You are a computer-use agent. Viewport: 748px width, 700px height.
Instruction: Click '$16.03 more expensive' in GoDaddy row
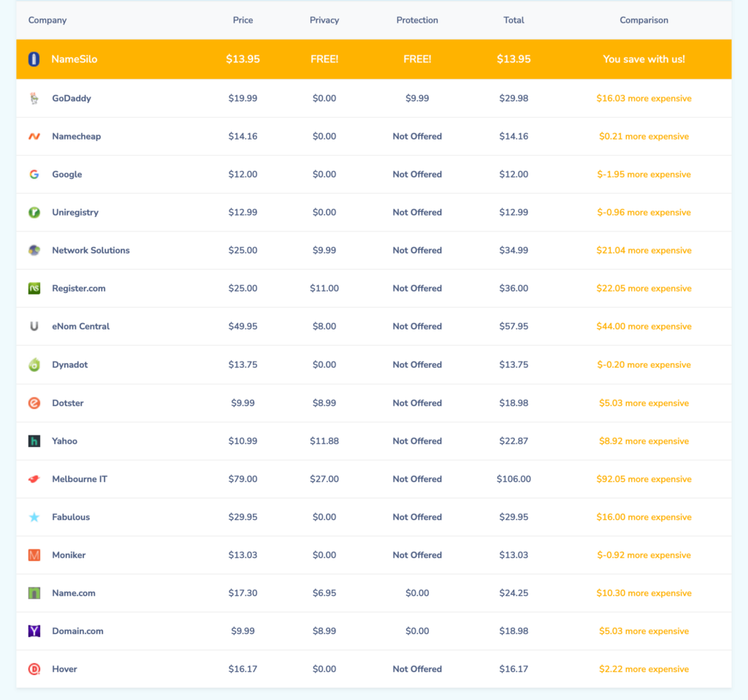644,99
